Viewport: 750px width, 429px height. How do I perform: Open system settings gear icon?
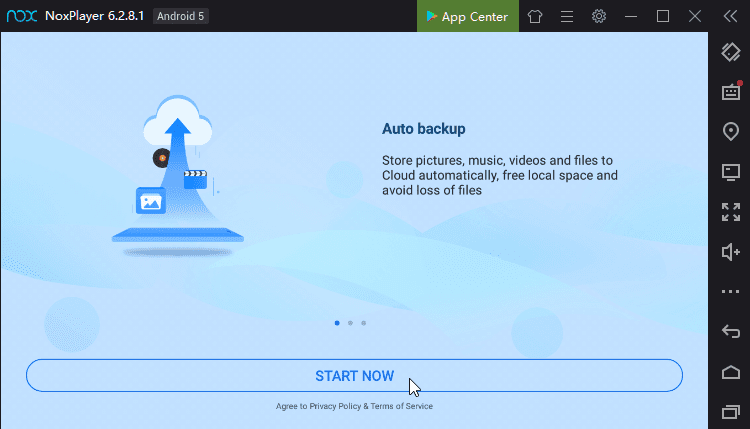[x=599, y=16]
